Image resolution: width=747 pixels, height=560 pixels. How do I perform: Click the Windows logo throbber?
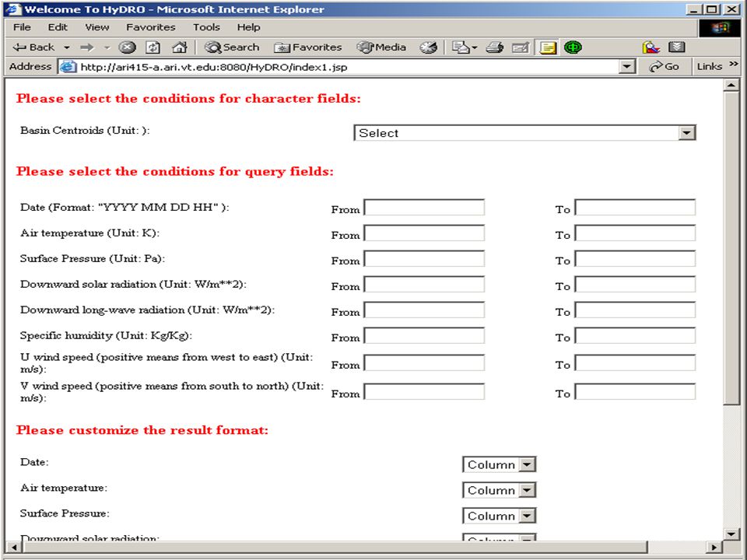coord(720,28)
